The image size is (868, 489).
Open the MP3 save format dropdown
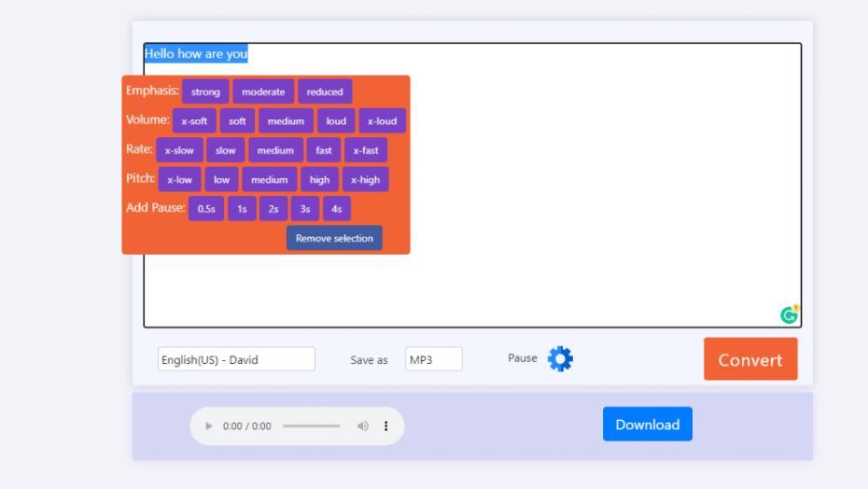433,359
